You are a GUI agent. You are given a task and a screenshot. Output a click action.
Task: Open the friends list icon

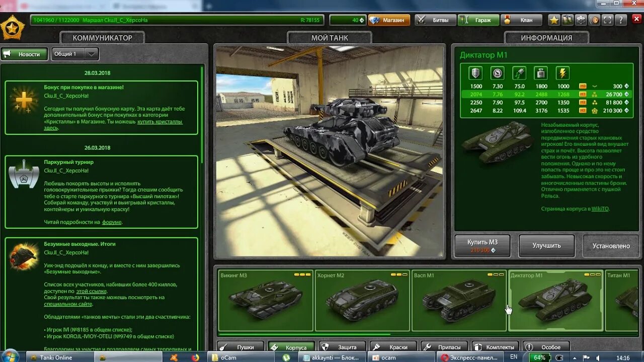click(568, 20)
